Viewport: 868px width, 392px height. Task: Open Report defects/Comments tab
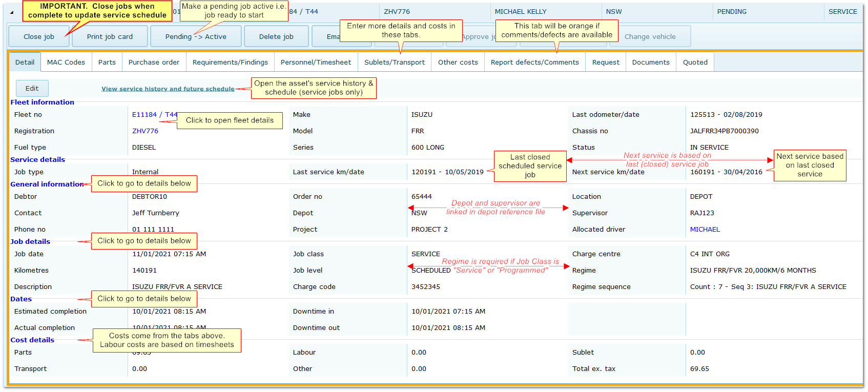[x=534, y=63]
